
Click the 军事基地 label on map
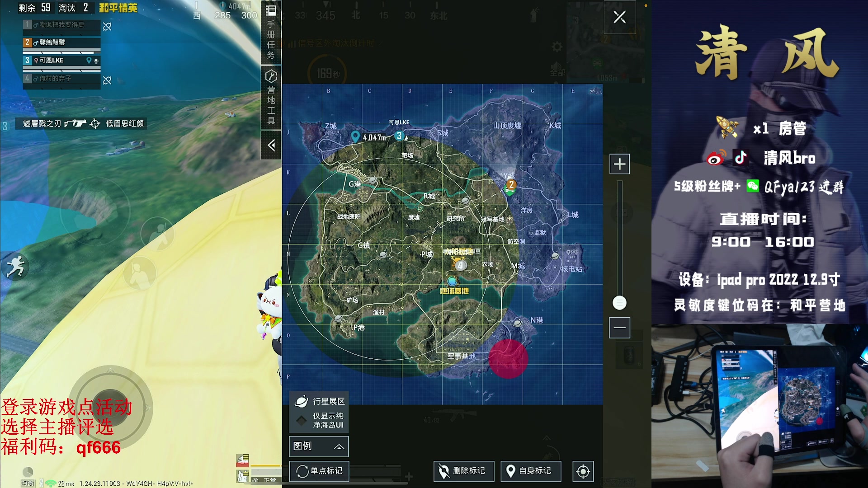point(462,357)
